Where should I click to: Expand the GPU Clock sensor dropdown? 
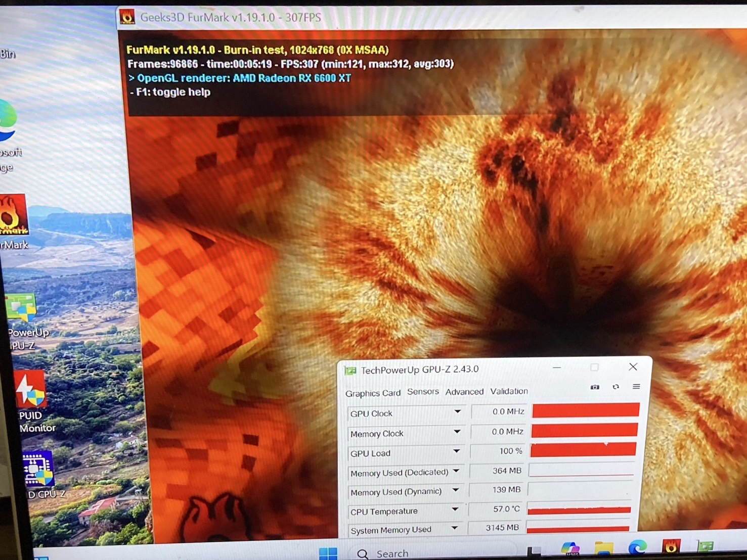pyautogui.click(x=457, y=412)
